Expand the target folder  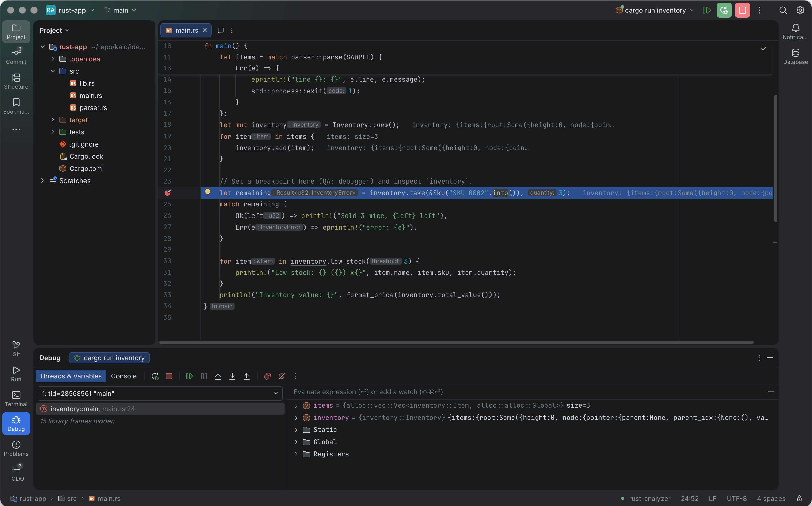[53, 119]
